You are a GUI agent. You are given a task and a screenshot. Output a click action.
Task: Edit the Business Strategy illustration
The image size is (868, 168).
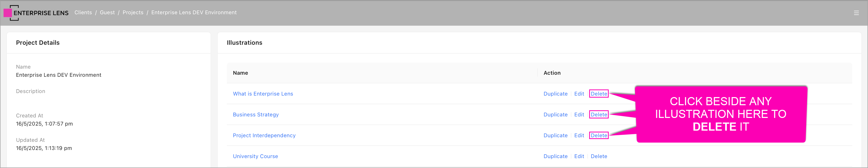tap(579, 115)
